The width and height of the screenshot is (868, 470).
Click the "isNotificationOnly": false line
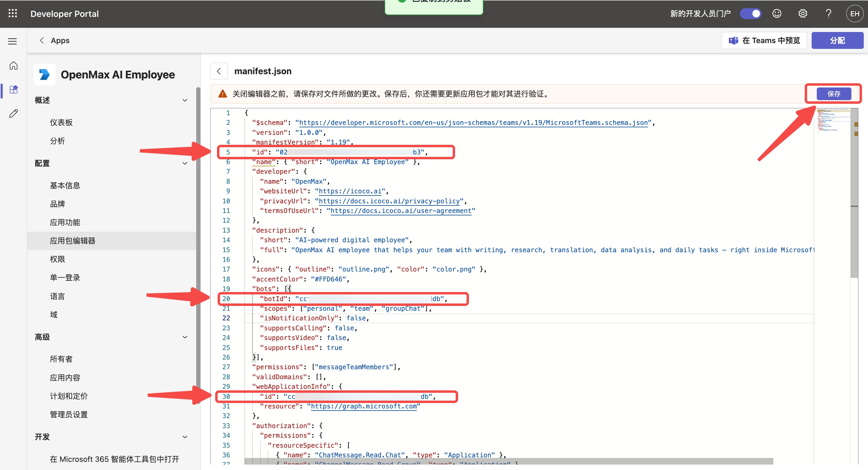pos(314,318)
